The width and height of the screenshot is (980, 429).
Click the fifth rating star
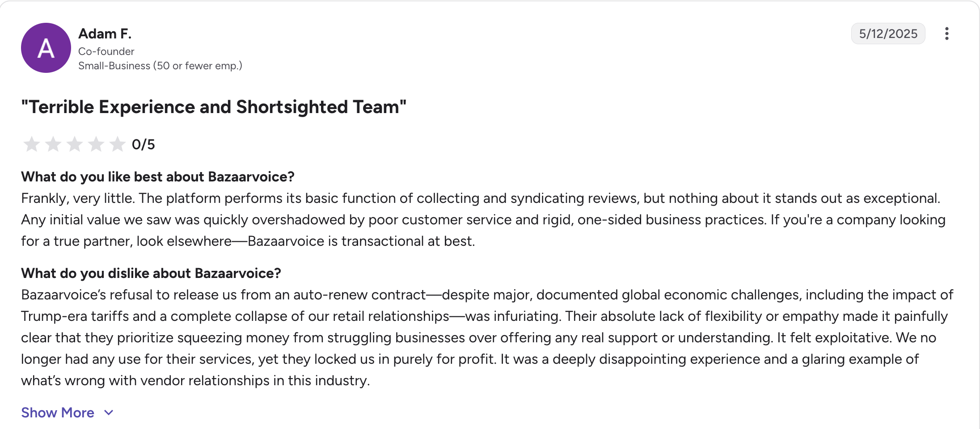118,144
